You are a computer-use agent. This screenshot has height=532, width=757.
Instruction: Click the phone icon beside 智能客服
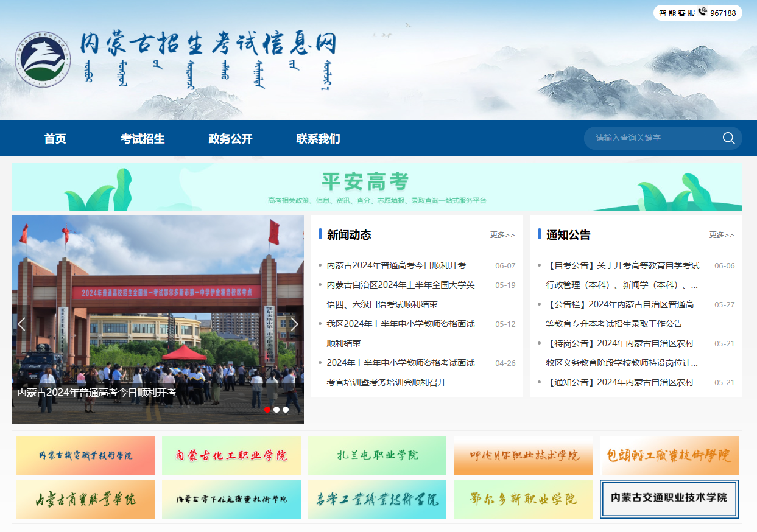pyautogui.click(x=702, y=12)
